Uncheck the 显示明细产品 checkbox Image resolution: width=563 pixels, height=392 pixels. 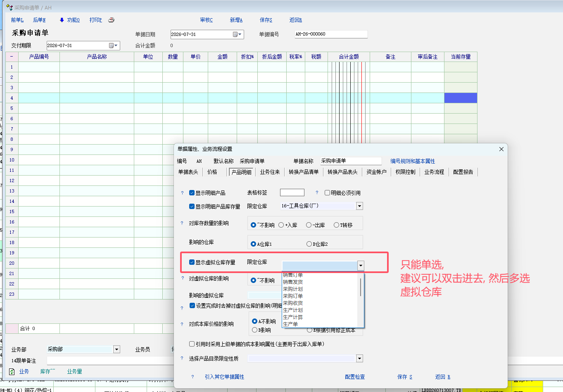click(x=192, y=193)
